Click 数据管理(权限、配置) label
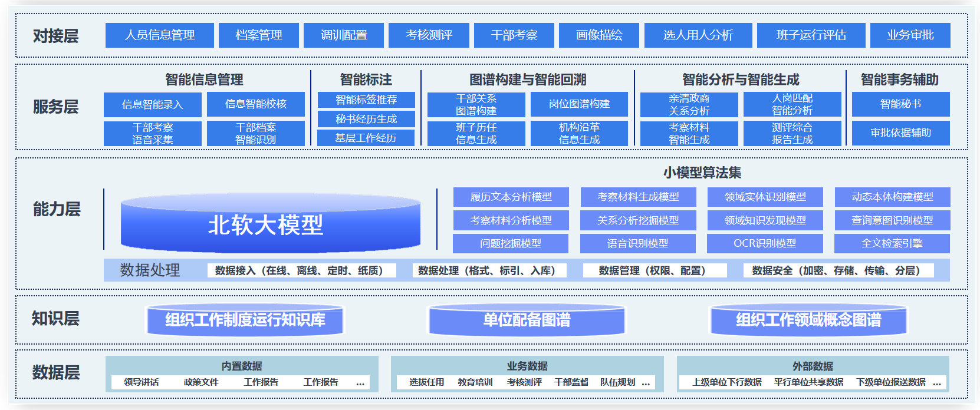 click(655, 270)
